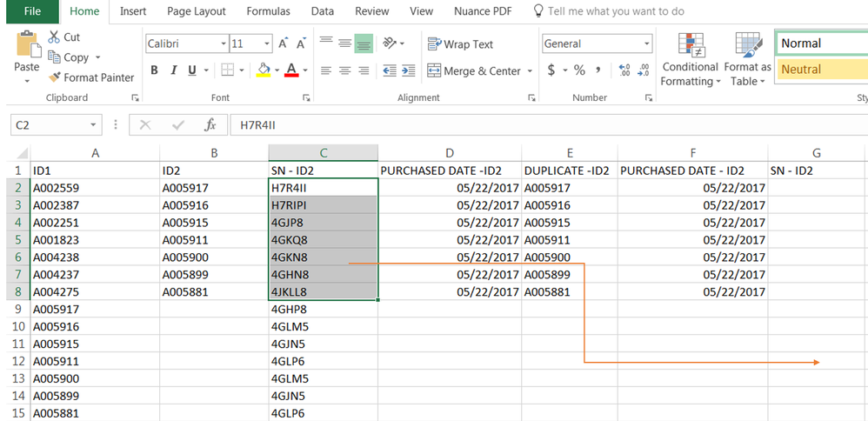Image resolution: width=868 pixels, height=421 pixels.
Task: Apply the Borders icon
Action: tap(228, 70)
